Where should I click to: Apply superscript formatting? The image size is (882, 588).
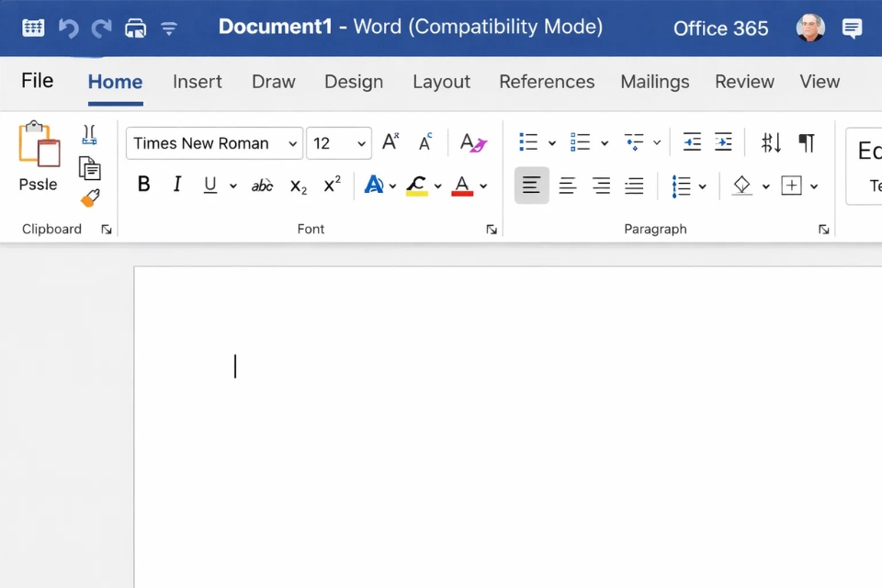pos(330,184)
